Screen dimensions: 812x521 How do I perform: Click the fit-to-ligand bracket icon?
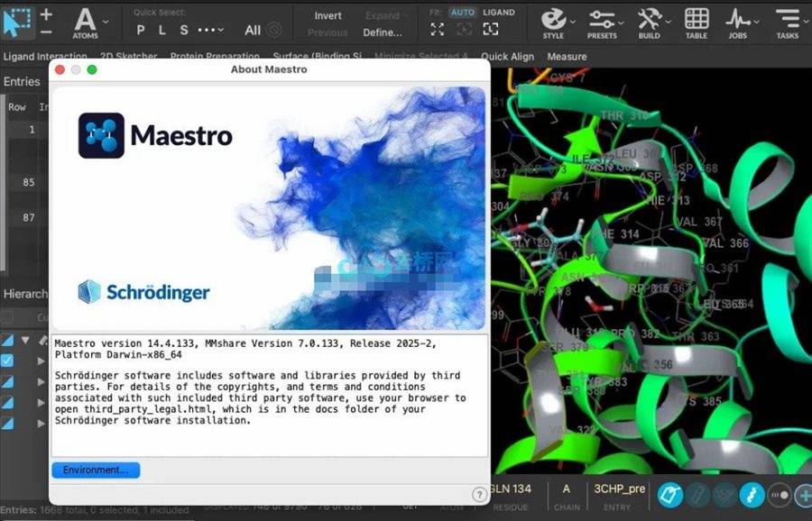pyautogui.click(x=490, y=30)
